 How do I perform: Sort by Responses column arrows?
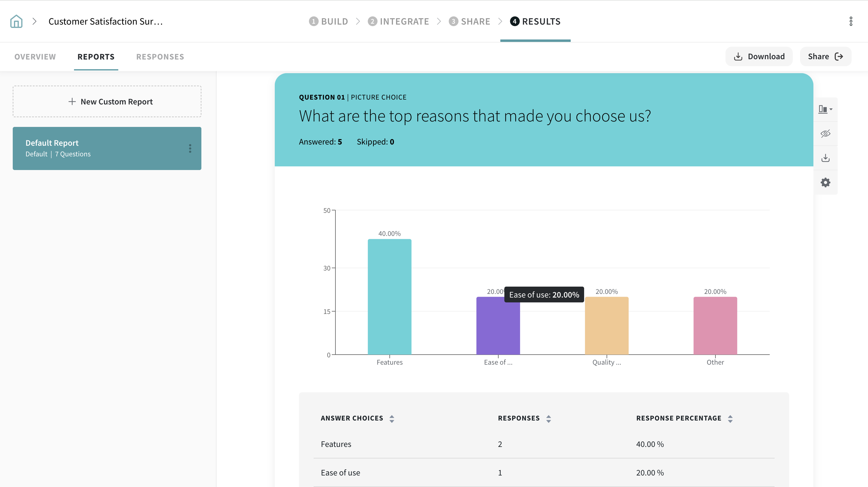click(548, 419)
